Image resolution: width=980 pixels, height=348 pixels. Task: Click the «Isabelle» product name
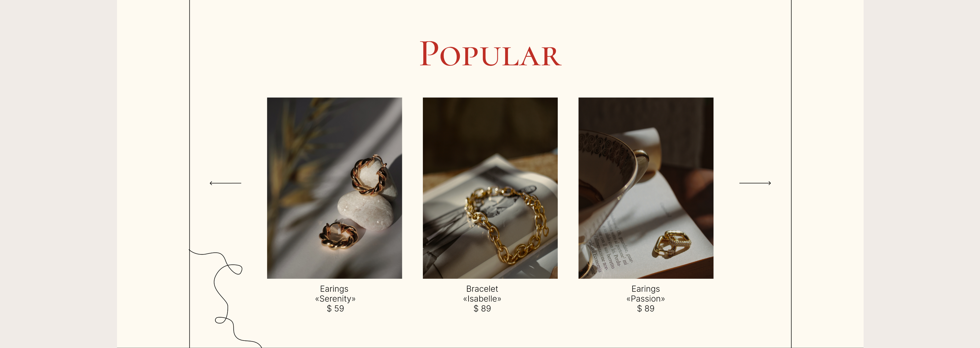pos(482,299)
